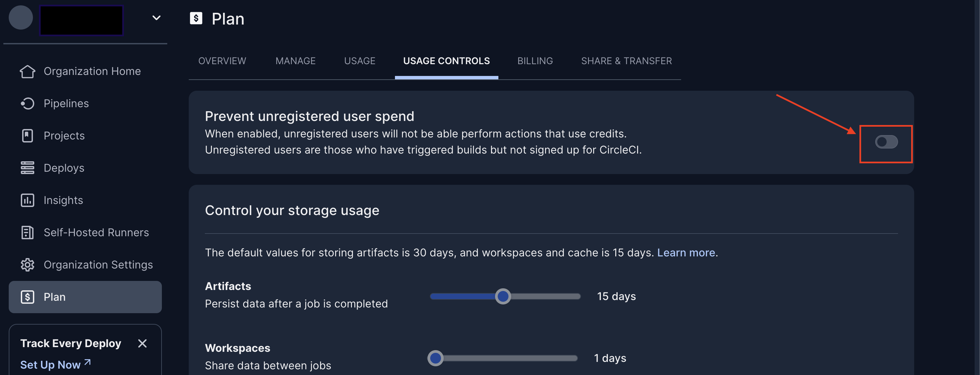Screen dimensions: 980x375
Task: Dismiss the Track Every Deploy card
Action: click(x=142, y=343)
